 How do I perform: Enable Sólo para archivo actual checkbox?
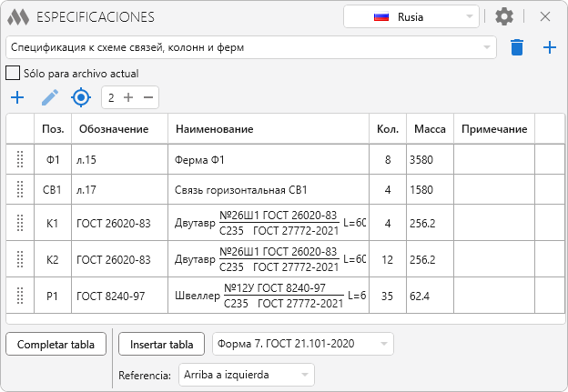point(13,73)
